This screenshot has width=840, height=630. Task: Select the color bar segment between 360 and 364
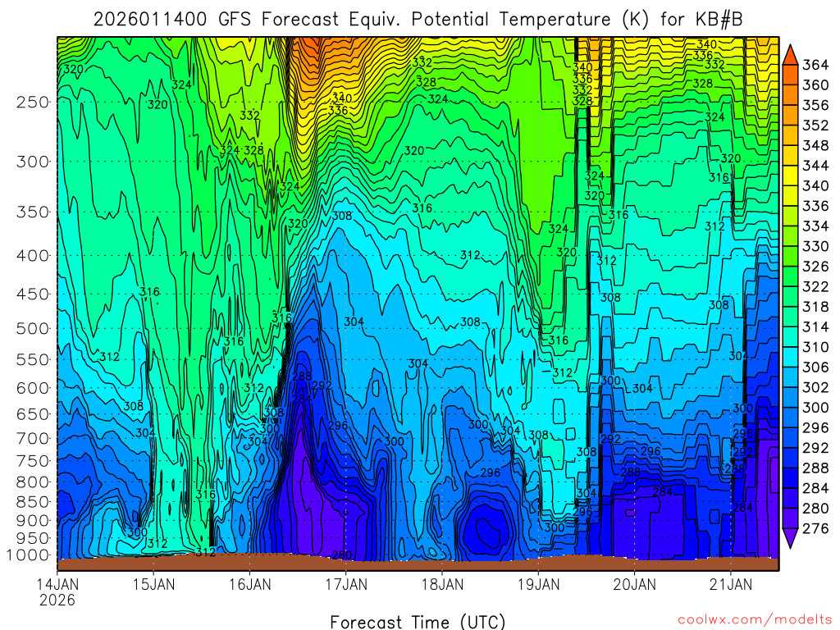click(790, 75)
